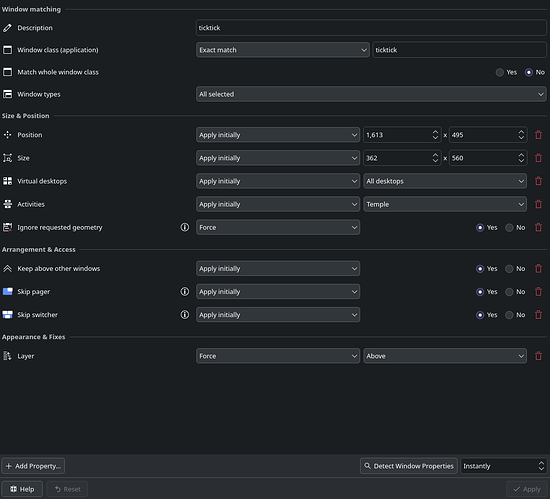Increase the Position X value stepper

coord(435,132)
